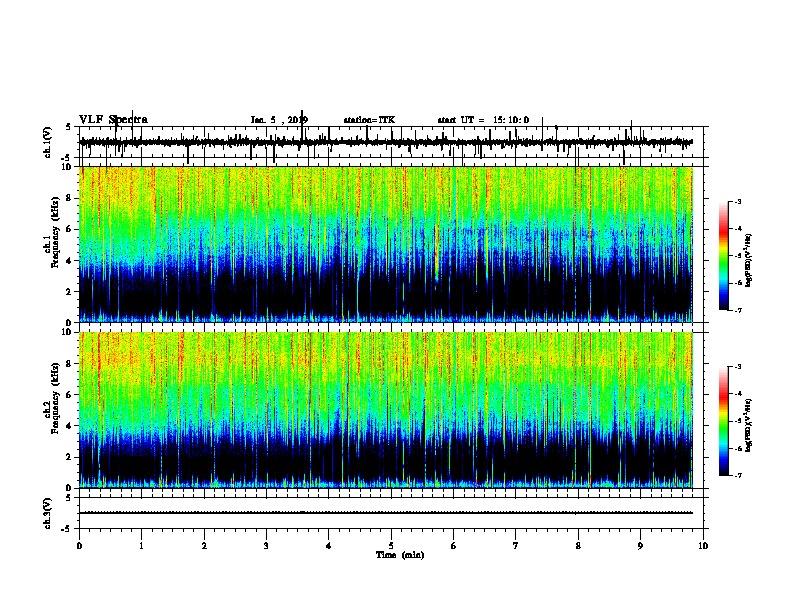Click the ch.2 color bar log(PSD) unit label
The image size is (792, 612).
tap(749, 425)
